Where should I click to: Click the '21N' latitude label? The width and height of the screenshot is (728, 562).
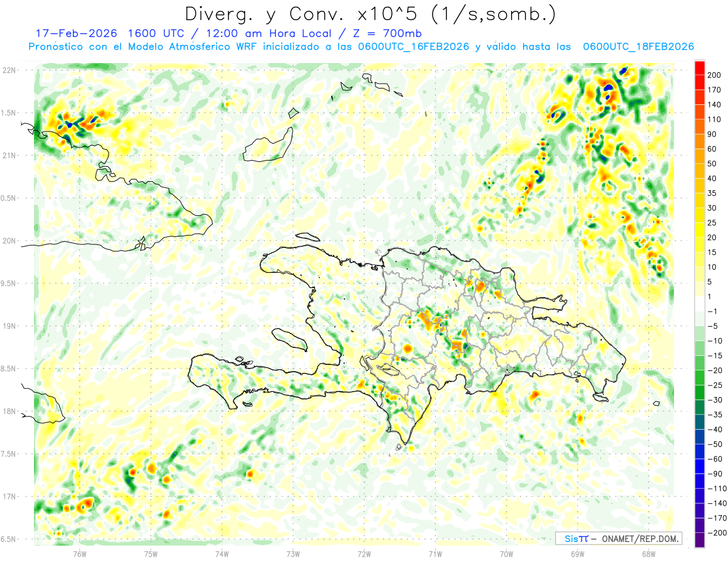pos(8,156)
